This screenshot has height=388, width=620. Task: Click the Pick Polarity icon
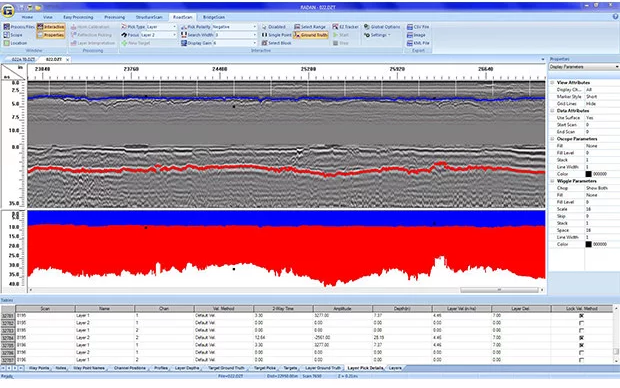click(x=184, y=27)
